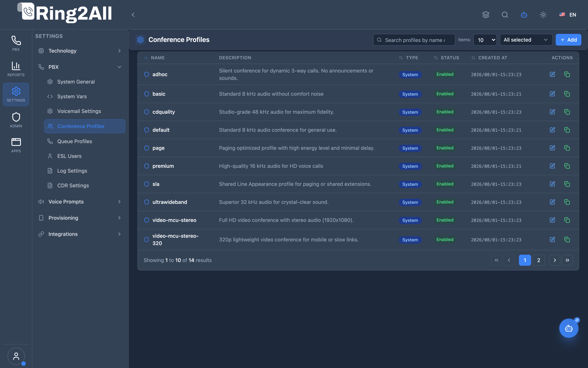
Task: Jump to last page button
Action: [x=567, y=260]
